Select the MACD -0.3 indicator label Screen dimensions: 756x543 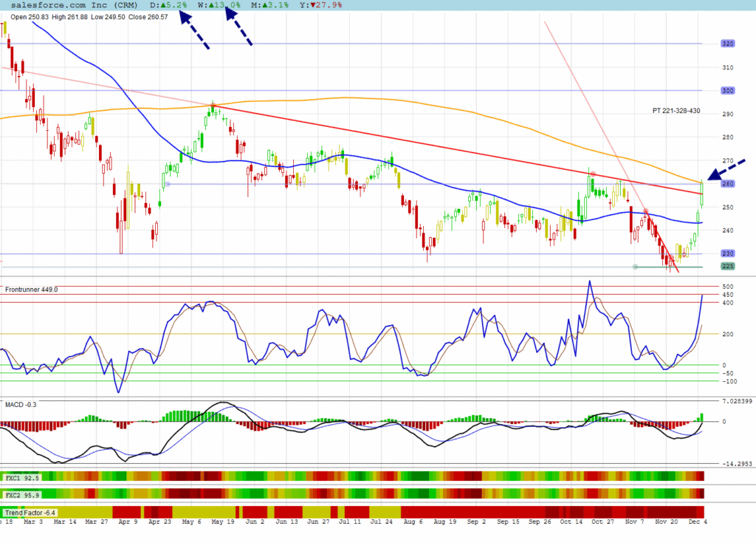[x=21, y=404]
